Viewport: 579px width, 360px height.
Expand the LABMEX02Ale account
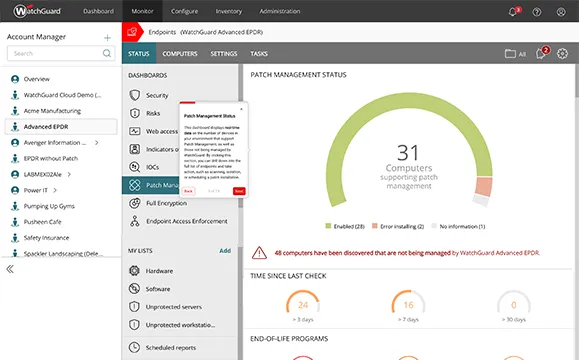[x=69, y=174]
